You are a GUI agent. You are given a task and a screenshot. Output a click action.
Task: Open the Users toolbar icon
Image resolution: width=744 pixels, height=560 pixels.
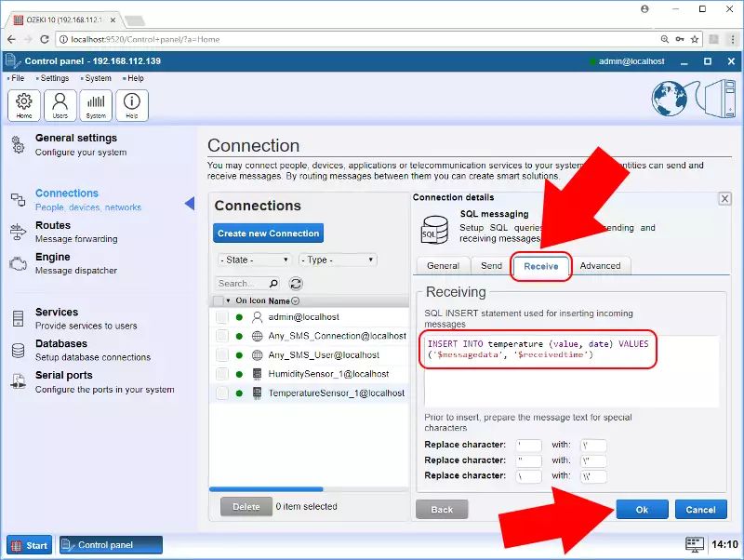[x=60, y=105]
